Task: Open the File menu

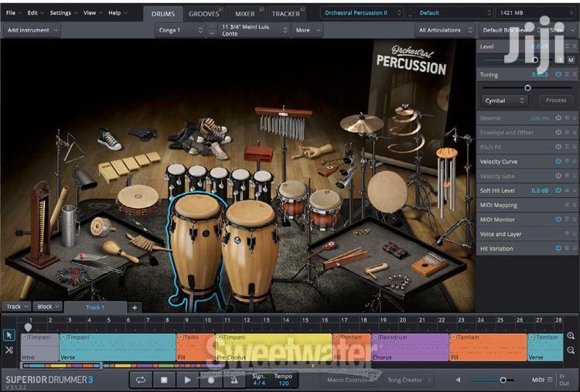Action: [x=13, y=13]
